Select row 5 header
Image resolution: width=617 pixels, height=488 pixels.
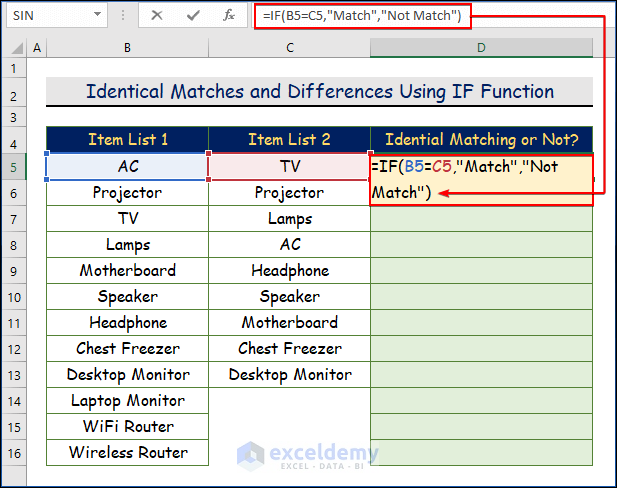[x=14, y=166]
